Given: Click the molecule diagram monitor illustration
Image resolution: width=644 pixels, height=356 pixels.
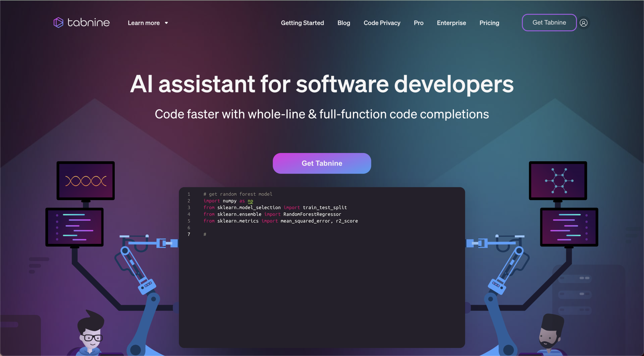Looking at the screenshot, I should tap(558, 181).
